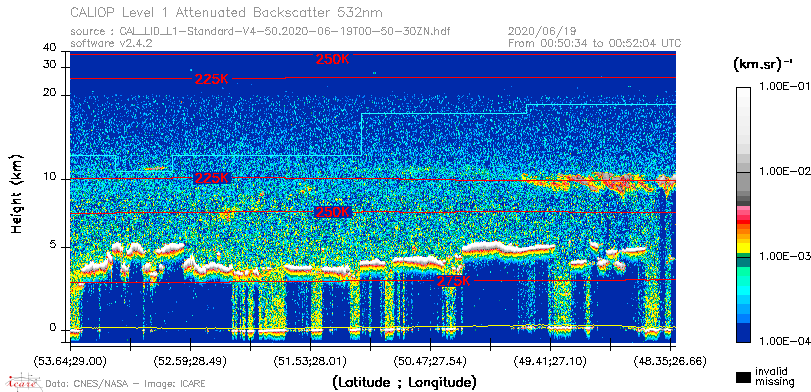
Task: Click the '(Latitude ; Longitude)' axis label
Action: tap(403, 383)
